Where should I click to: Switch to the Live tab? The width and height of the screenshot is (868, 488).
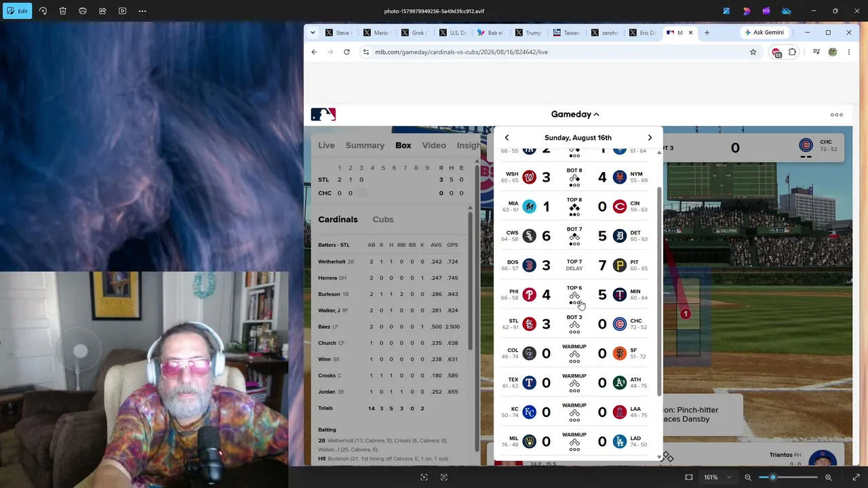[326, 145]
